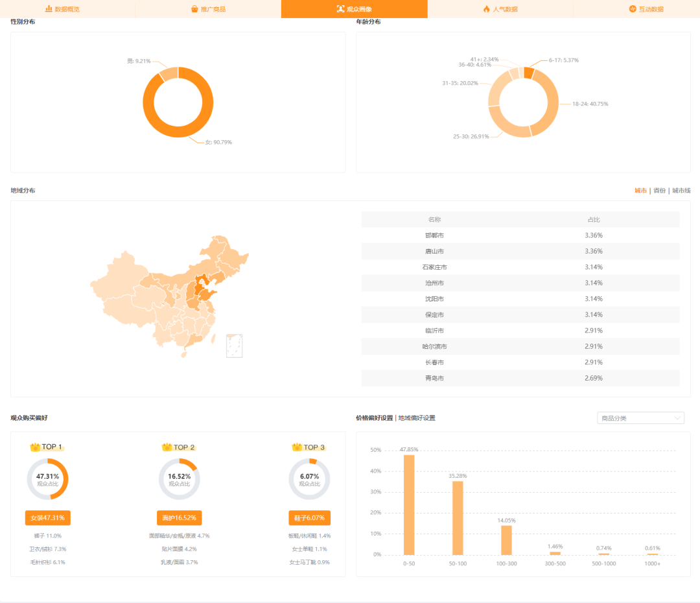
Task: Click the 鞋子6.07% button
Action: tap(309, 517)
